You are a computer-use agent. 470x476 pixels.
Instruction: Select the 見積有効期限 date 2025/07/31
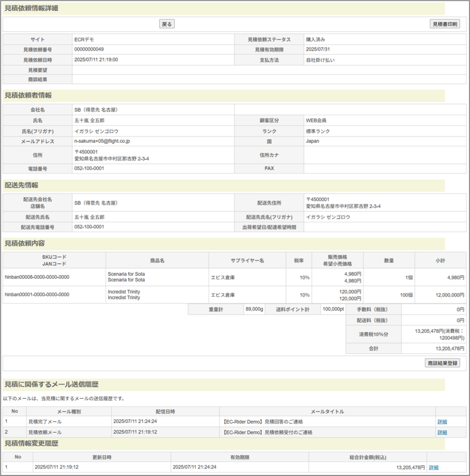(318, 49)
